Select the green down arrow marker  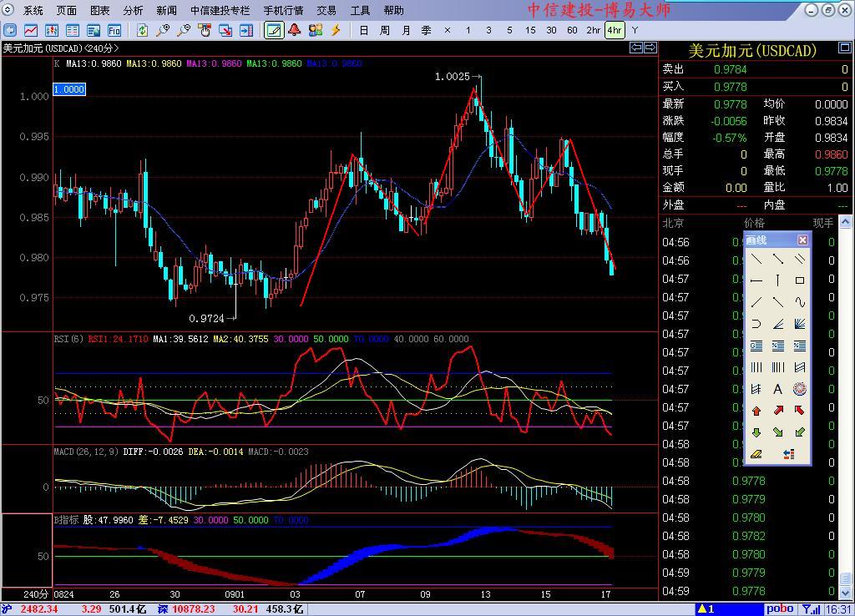[x=756, y=432]
